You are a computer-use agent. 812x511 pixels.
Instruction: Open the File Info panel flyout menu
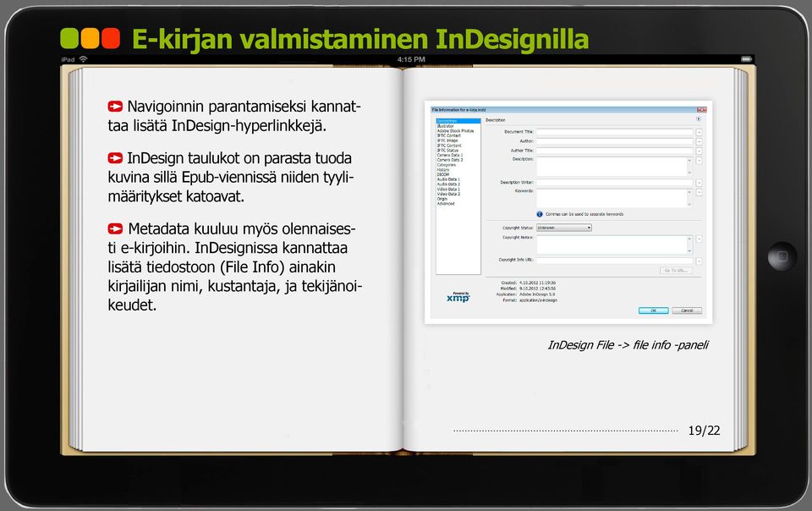[699, 119]
